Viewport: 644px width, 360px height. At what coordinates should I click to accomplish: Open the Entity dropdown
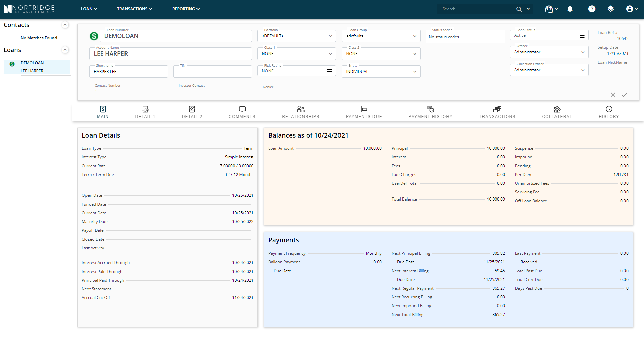pos(381,72)
